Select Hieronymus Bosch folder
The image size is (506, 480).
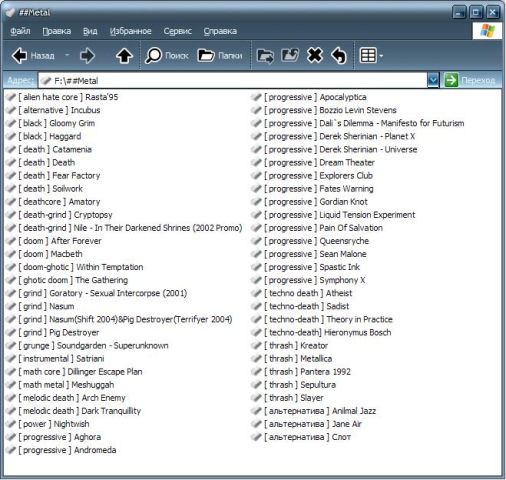[x=328, y=332]
